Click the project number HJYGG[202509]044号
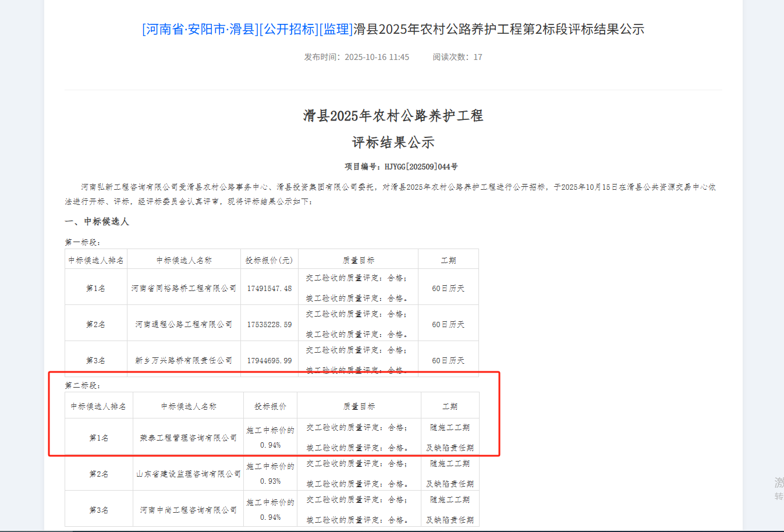Image resolution: width=784 pixels, height=532 pixels. tap(421, 166)
